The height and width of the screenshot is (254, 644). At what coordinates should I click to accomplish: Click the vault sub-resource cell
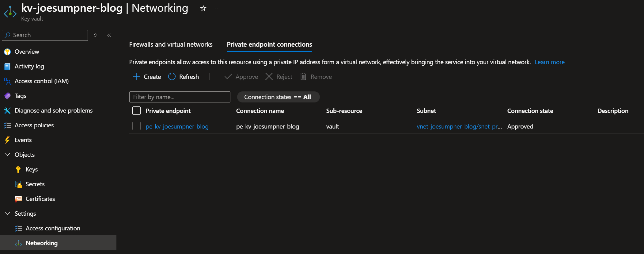point(332,126)
